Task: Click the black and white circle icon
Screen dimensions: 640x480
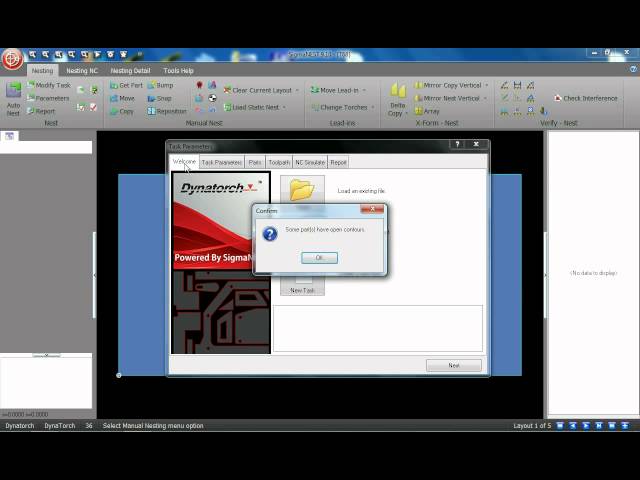Action: 212,98
